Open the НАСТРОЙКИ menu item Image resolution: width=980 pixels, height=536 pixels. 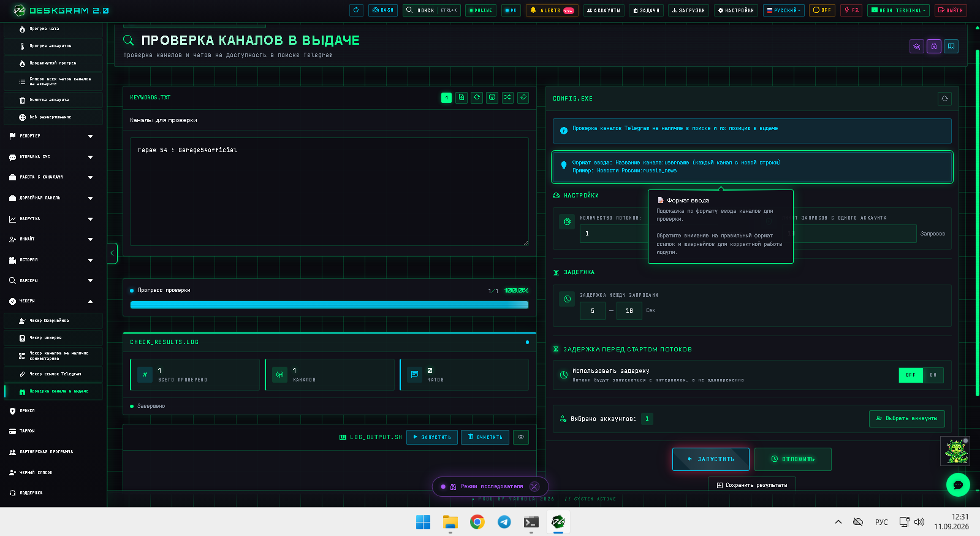(736, 10)
